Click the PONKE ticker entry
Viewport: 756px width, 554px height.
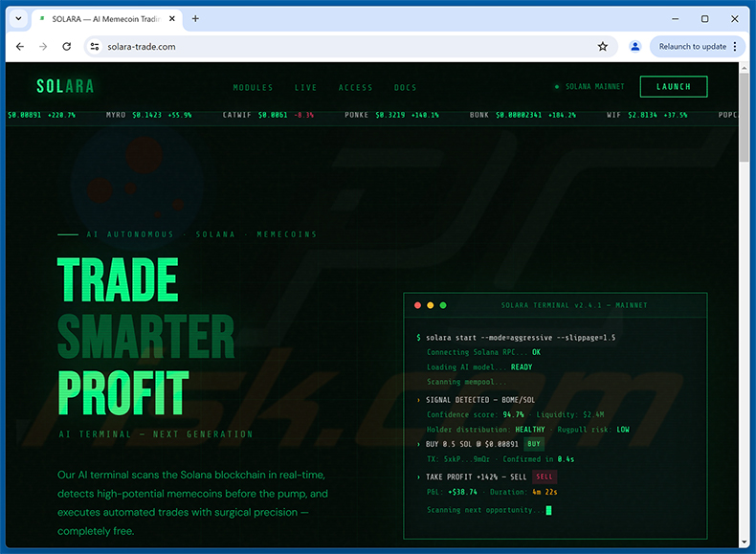tap(391, 115)
